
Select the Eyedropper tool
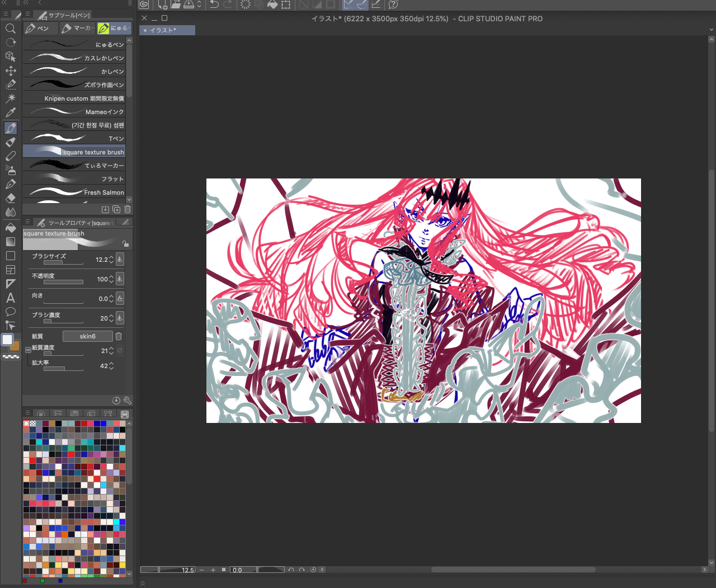10,113
